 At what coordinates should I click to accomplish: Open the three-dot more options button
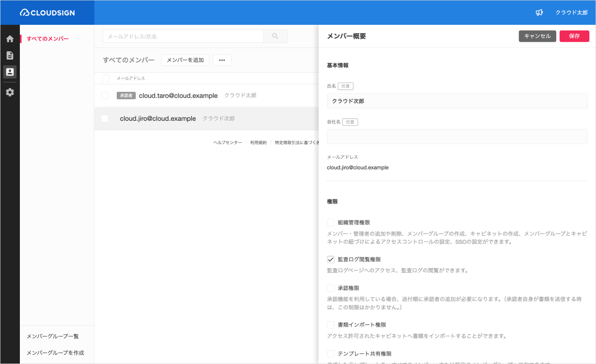click(x=222, y=60)
